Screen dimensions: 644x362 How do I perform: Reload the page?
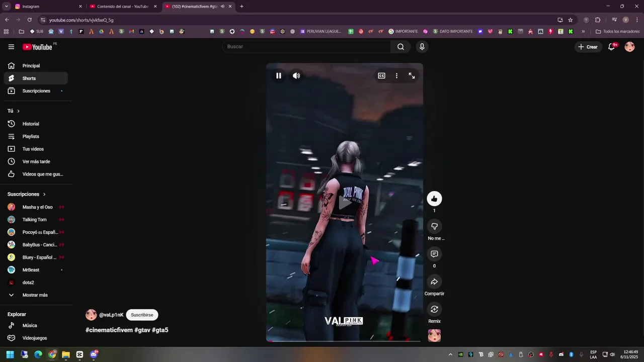coord(29,20)
